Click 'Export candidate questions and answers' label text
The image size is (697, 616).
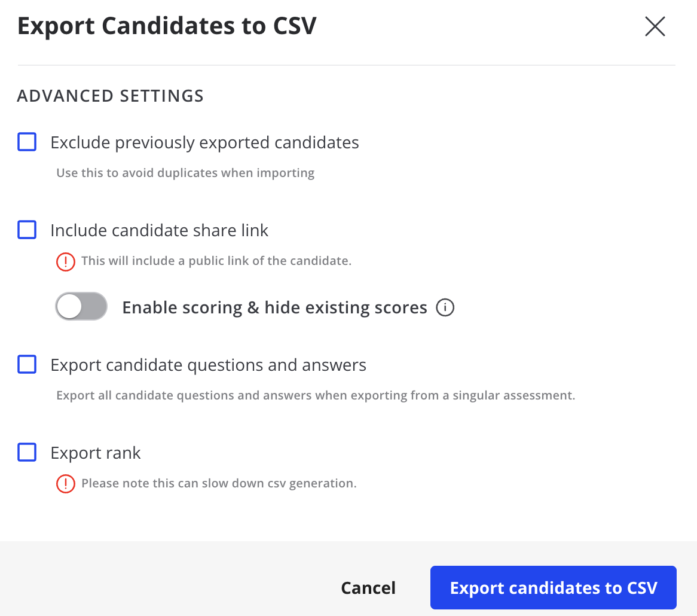208,365
